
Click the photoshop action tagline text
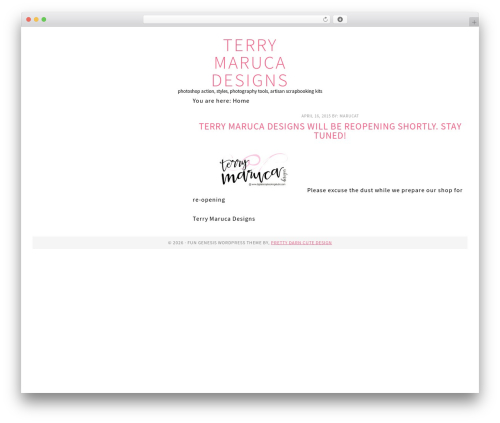point(250,91)
